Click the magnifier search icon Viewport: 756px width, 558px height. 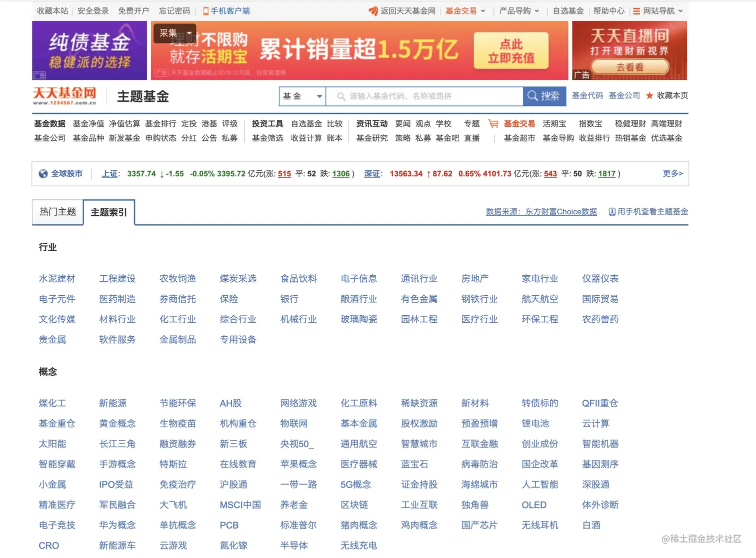(533, 96)
